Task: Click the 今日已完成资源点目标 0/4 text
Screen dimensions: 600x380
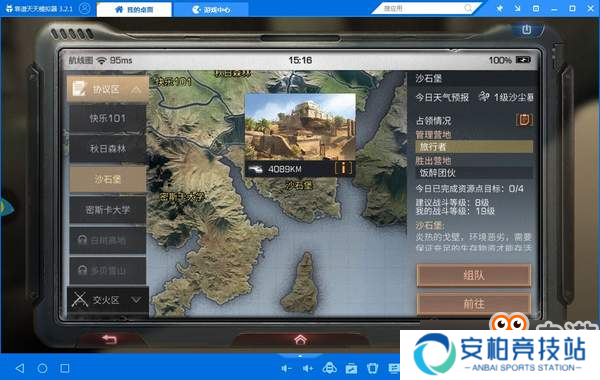Action: 470,189
